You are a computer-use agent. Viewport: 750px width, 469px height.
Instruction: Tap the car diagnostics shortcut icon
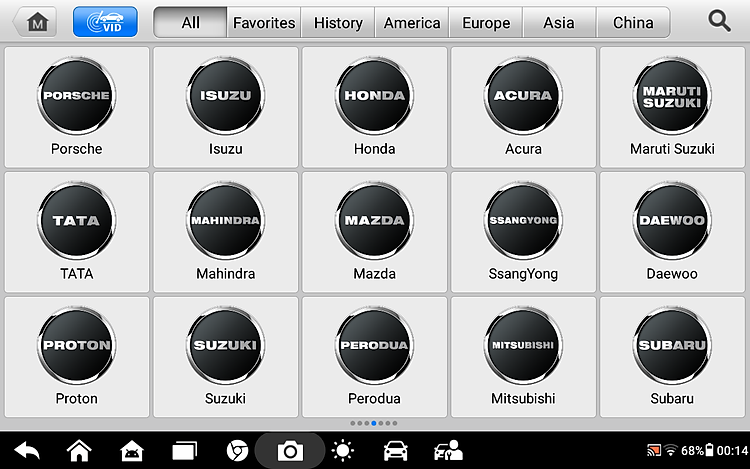396,450
